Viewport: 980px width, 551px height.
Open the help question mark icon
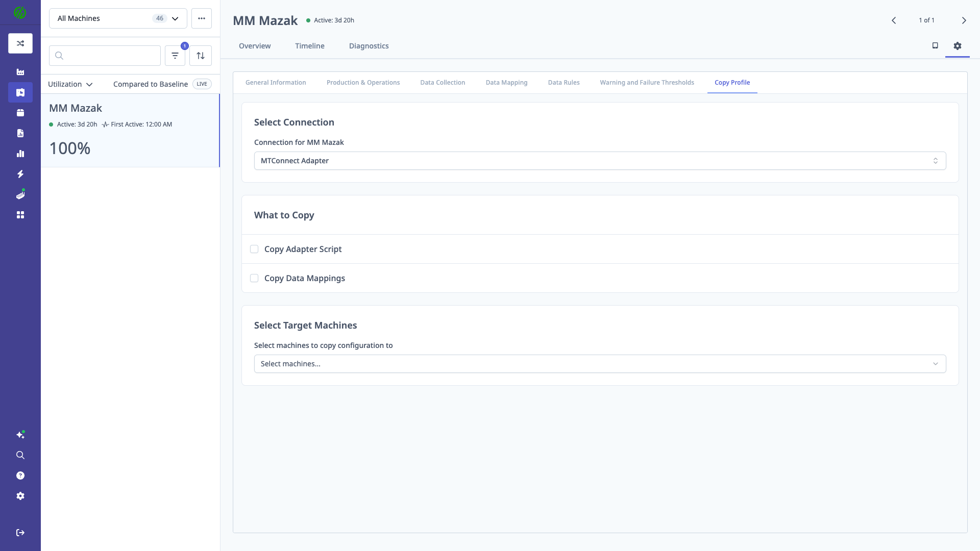[x=20, y=475]
